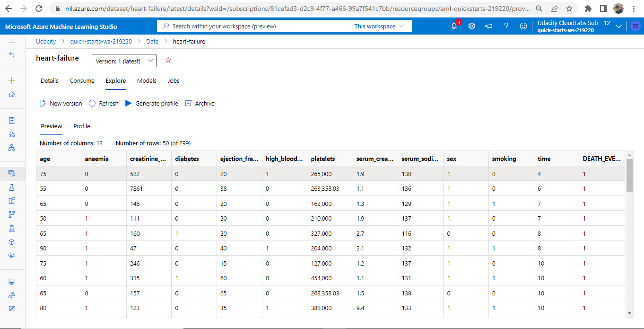Toggle the favorite star for heart-failure dataset
Screen dimensions: 644x329
tap(168, 61)
